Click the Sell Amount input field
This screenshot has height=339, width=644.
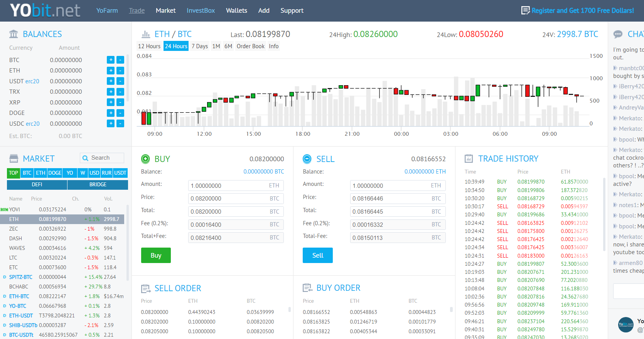point(398,186)
